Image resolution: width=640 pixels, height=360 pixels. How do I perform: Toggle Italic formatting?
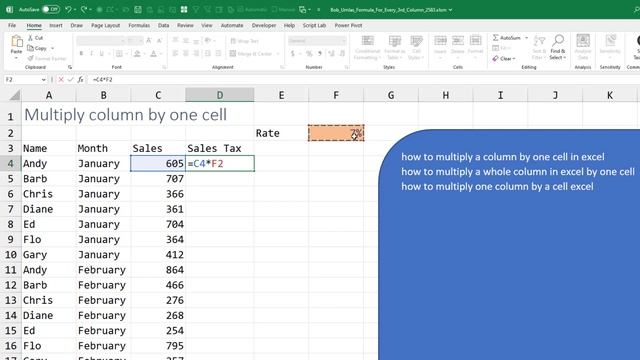tap(91, 53)
